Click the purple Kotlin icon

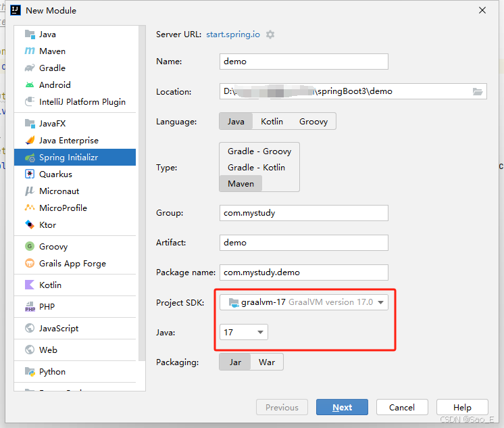click(30, 285)
